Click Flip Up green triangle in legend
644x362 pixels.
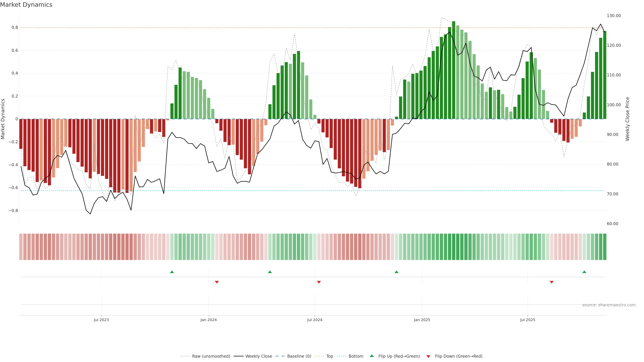coord(372,356)
